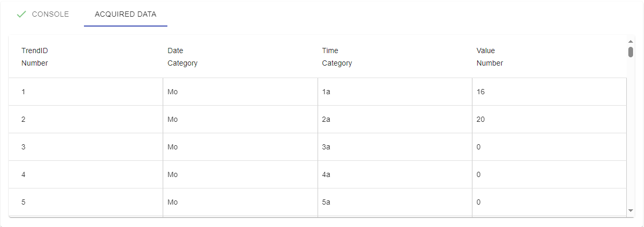Select the Value column header
The width and height of the screenshot is (644, 227).
pos(549,57)
